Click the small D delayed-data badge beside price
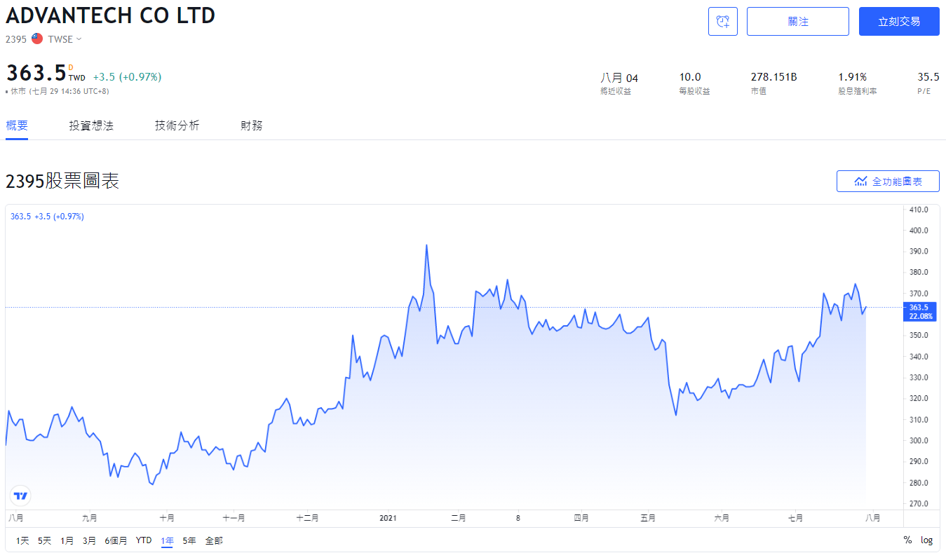 [x=70, y=68]
